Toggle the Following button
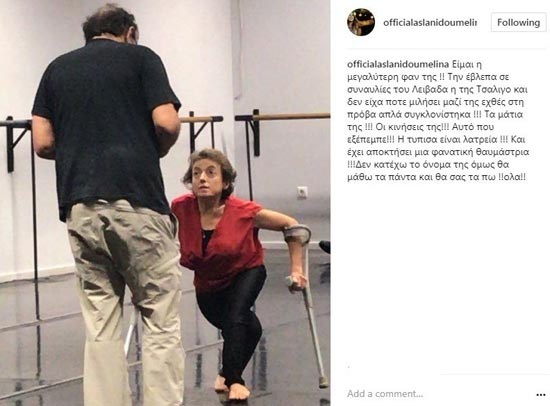 [518, 22]
